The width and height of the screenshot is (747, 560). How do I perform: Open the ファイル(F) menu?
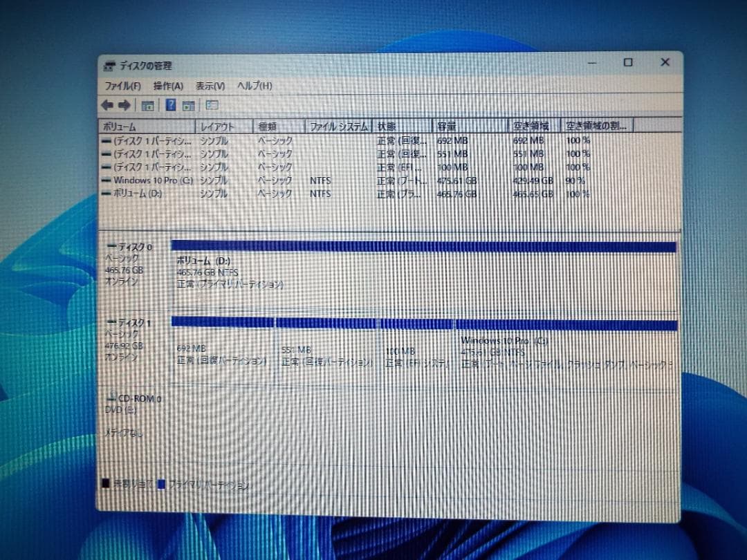pyautogui.click(x=124, y=85)
